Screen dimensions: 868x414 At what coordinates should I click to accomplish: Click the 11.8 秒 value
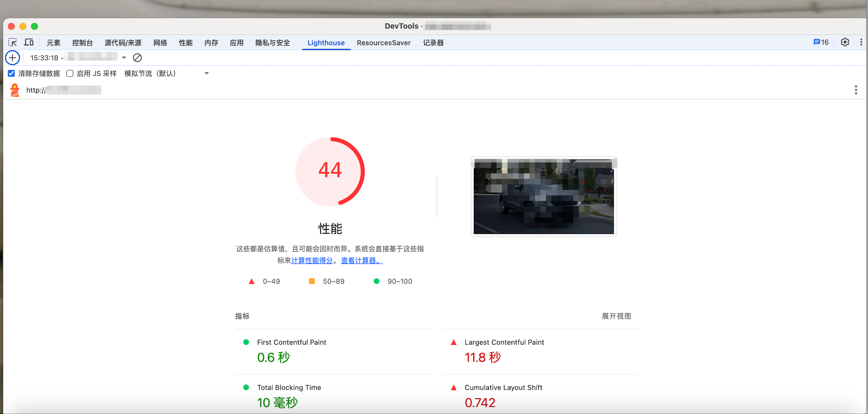483,357
